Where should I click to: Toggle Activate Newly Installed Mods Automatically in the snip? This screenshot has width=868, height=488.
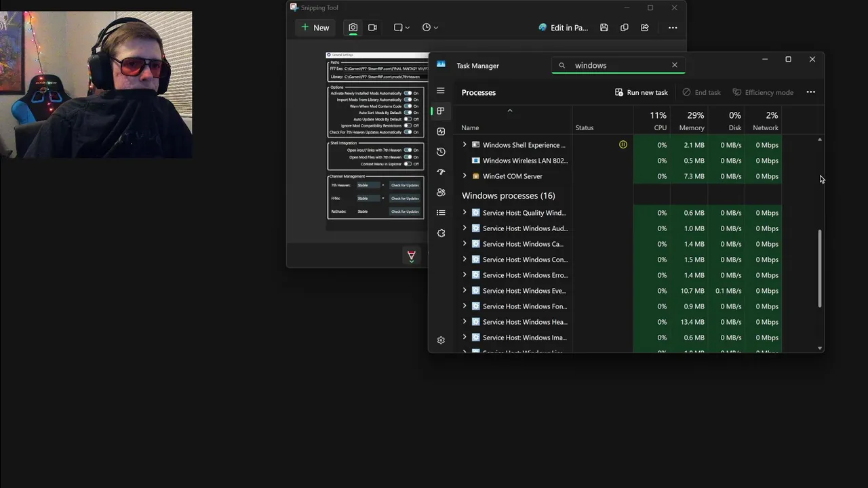coord(408,93)
